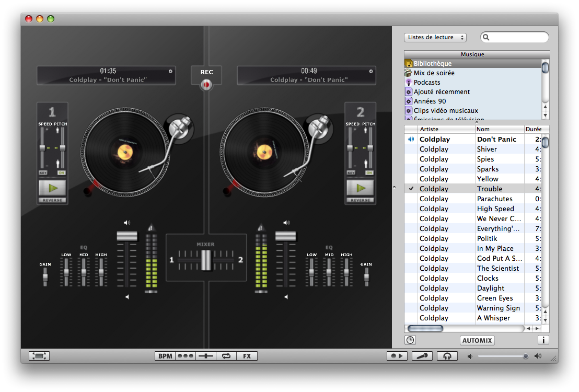
Task: Click the speaker now-playing icon beside Don't Panic
Action: pos(411,139)
